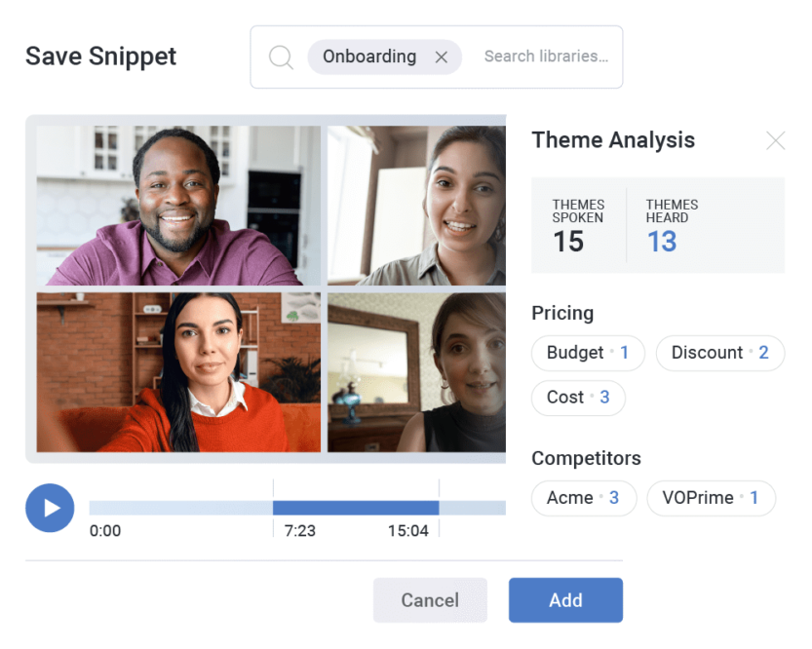The image size is (812, 649).
Task: Close the Theme Analysis panel
Action: pyautogui.click(x=776, y=140)
